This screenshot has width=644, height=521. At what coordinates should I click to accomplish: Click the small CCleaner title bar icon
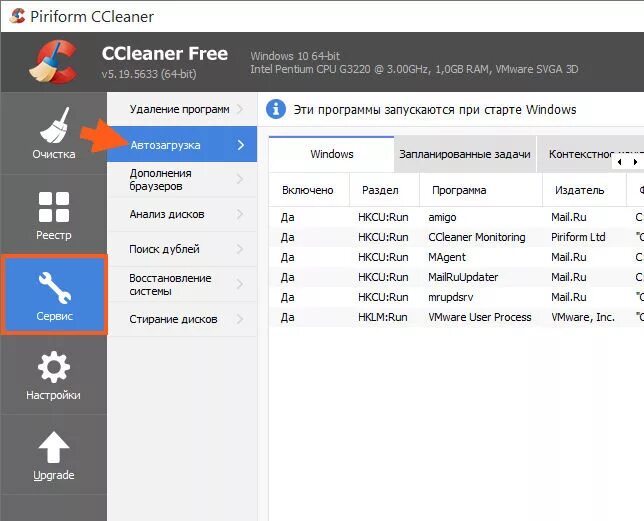point(17,16)
